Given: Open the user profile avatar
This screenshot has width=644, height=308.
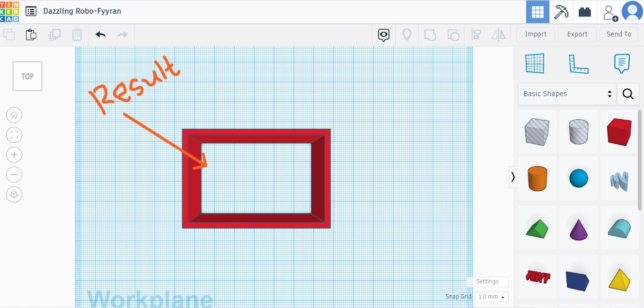Looking at the screenshot, I should pos(632,12).
